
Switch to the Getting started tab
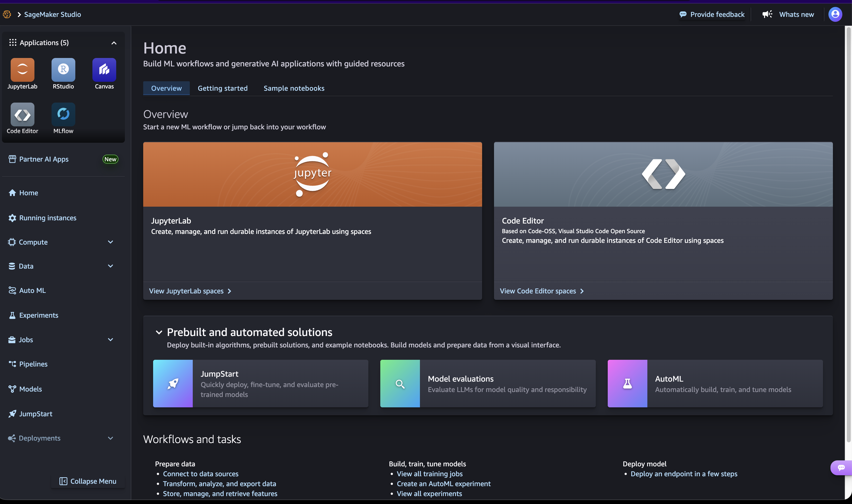click(x=222, y=88)
